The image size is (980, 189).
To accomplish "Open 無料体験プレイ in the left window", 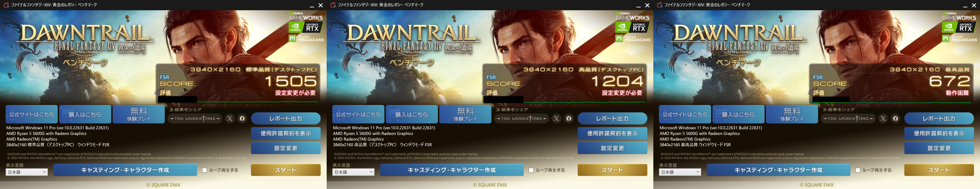I will pos(139,114).
